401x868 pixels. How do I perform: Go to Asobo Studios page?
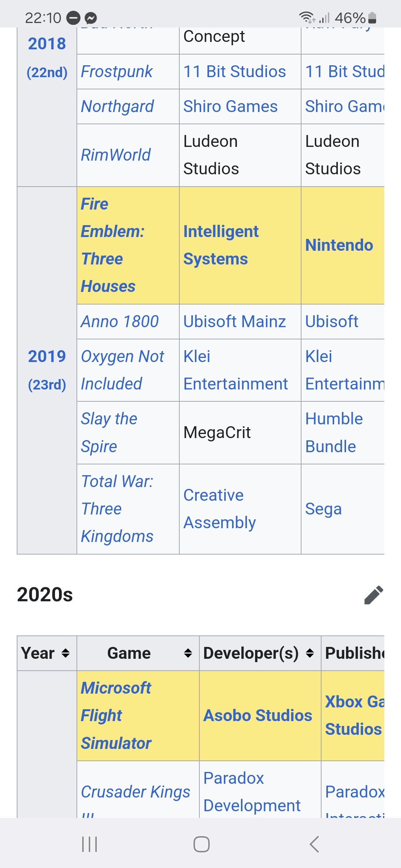pos(258,716)
